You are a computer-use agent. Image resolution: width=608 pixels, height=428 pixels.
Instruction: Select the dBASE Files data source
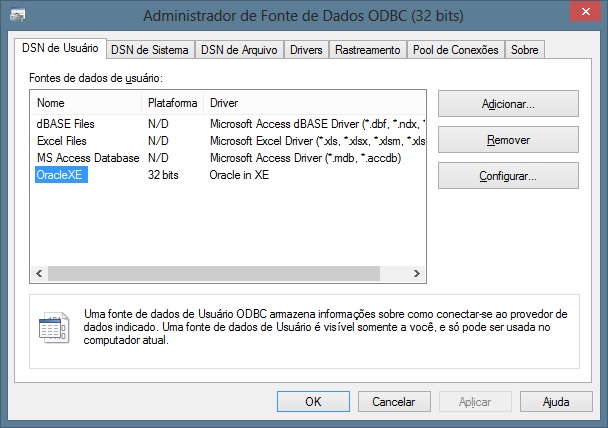pos(66,125)
